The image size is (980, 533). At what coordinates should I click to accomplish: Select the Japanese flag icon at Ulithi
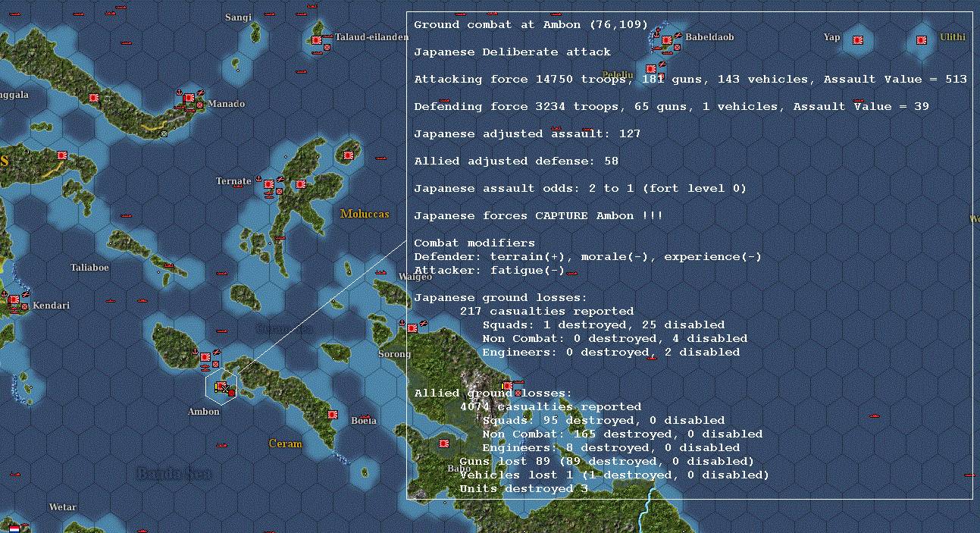(x=922, y=40)
